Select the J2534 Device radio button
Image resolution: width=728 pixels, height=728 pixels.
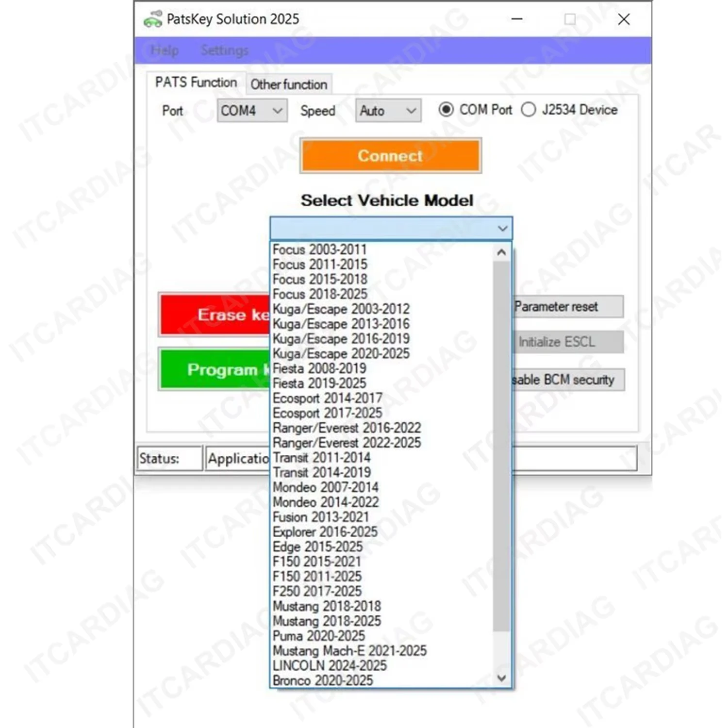[529, 110]
